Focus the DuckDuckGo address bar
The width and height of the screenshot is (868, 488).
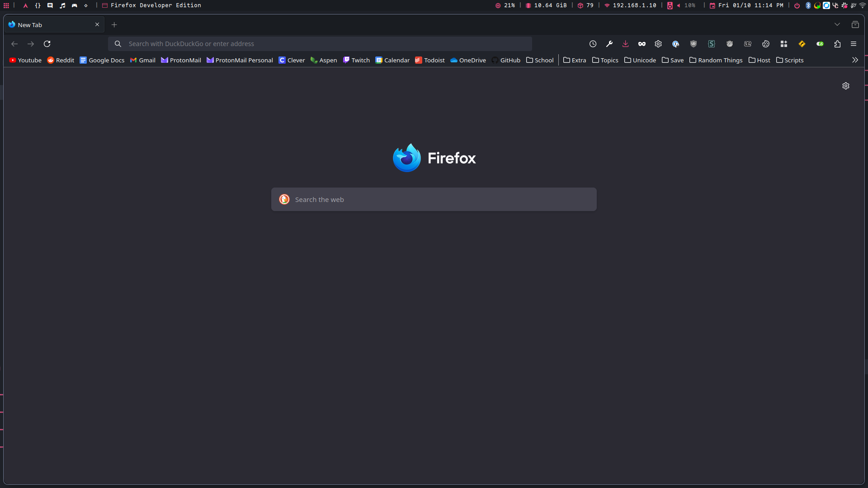[x=320, y=44]
